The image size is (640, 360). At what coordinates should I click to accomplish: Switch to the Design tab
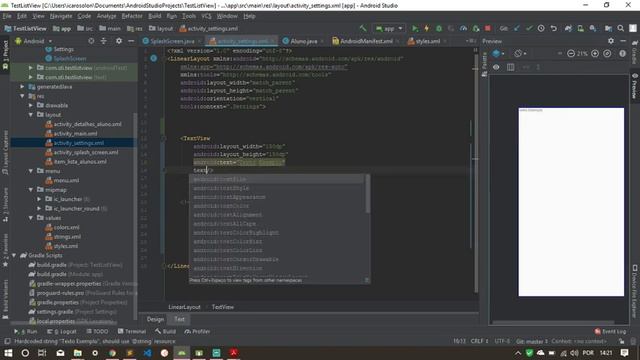[155, 319]
